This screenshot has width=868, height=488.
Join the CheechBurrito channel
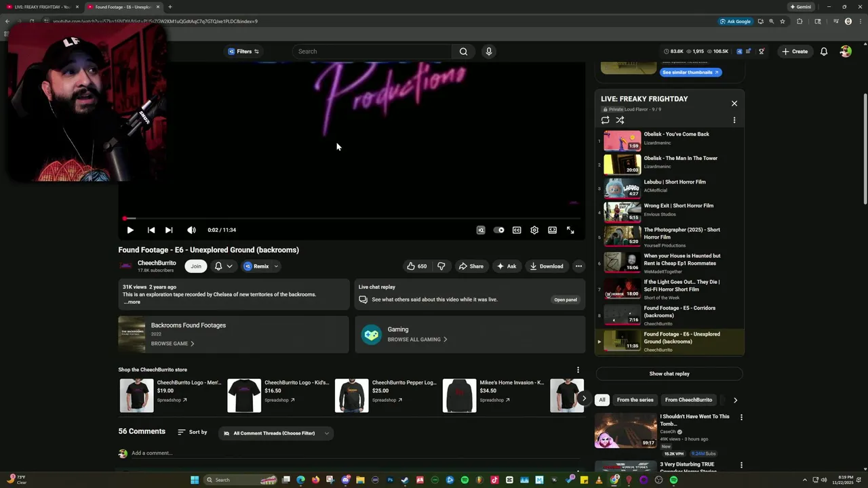pyautogui.click(x=196, y=266)
